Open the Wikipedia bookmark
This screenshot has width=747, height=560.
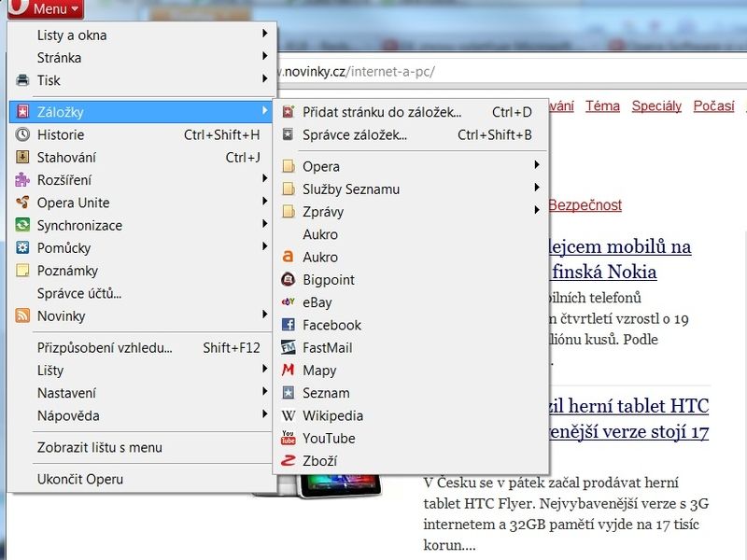click(x=411, y=415)
